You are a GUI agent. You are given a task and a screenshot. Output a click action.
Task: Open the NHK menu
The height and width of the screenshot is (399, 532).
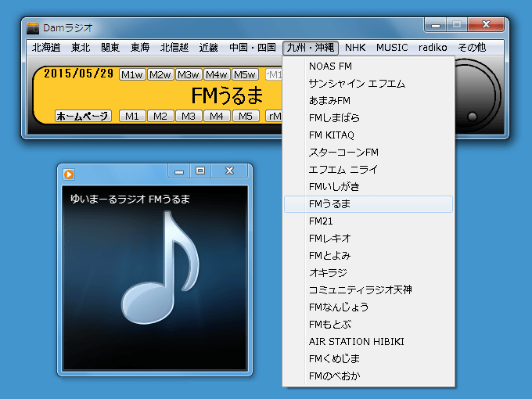355,48
